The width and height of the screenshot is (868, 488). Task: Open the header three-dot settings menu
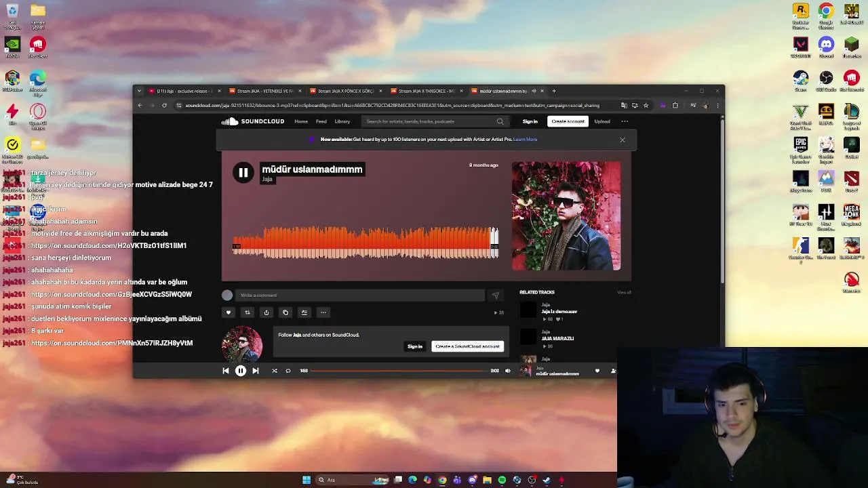(625, 121)
